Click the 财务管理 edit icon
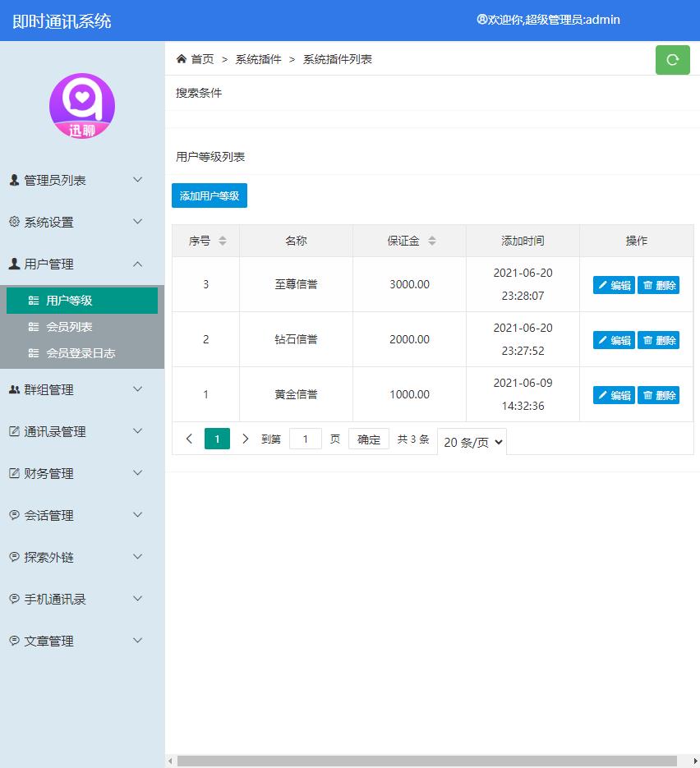 point(14,473)
